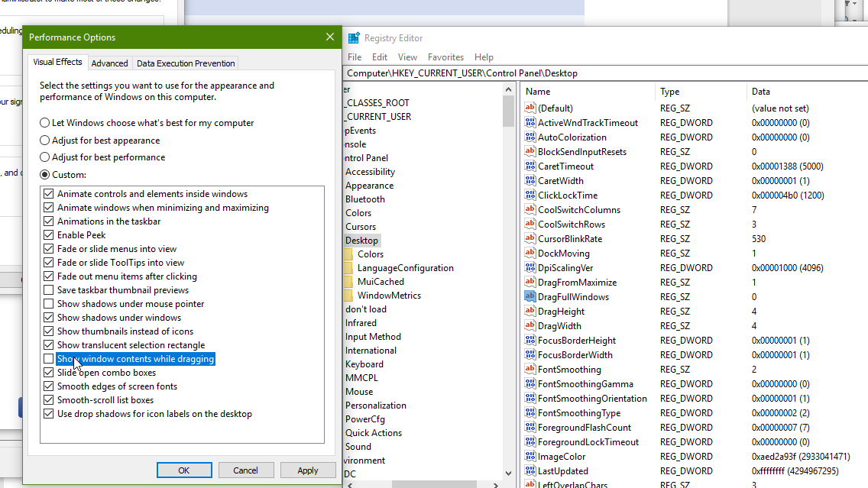
Task: Check Save taskbar thumbnail previews
Action: (x=49, y=290)
